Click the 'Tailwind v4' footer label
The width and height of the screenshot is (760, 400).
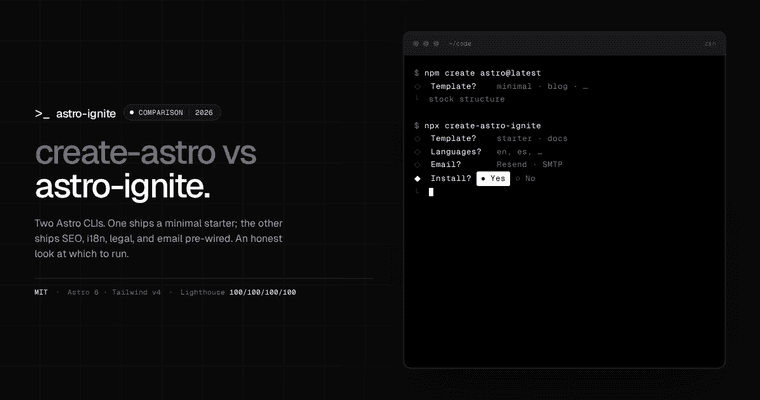point(136,292)
